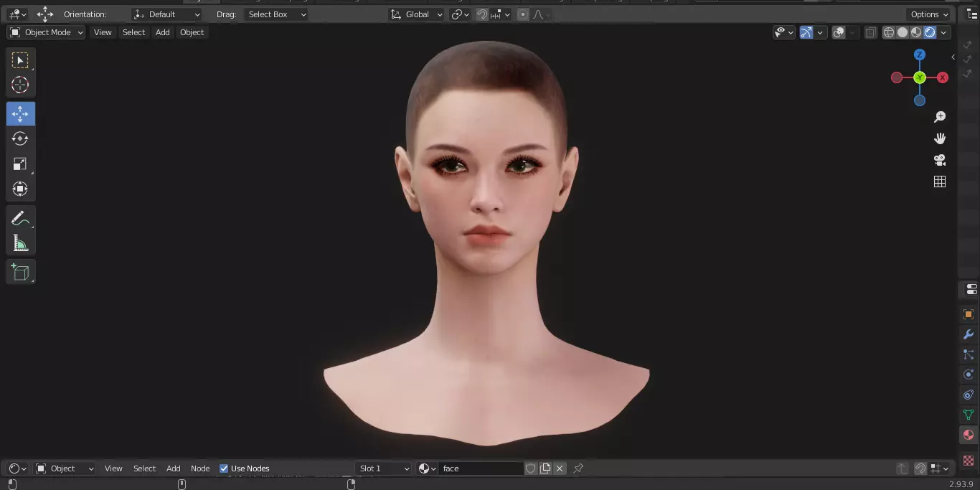980x490 pixels.
Task: Click the zoom magnifier viewport icon
Action: [940, 117]
